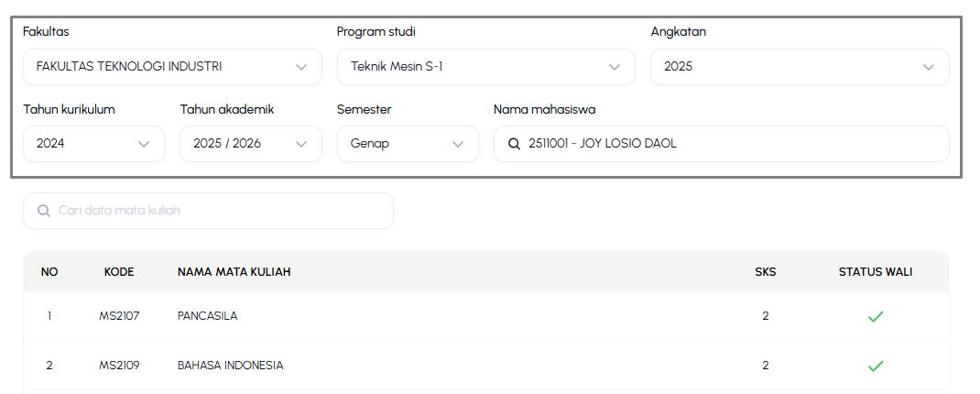
Task: Select the Semester Genap combo box
Action: [x=408, y=144]
